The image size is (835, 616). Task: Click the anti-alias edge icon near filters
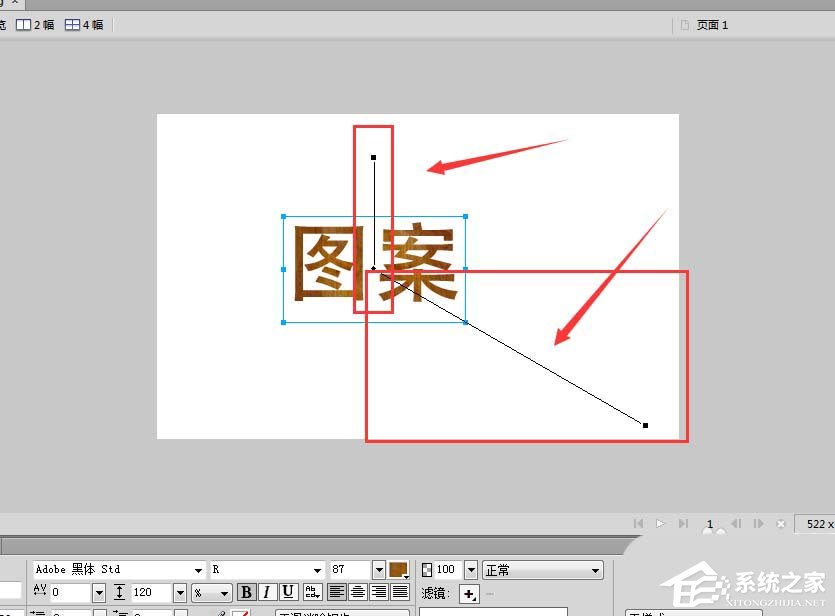311,591
